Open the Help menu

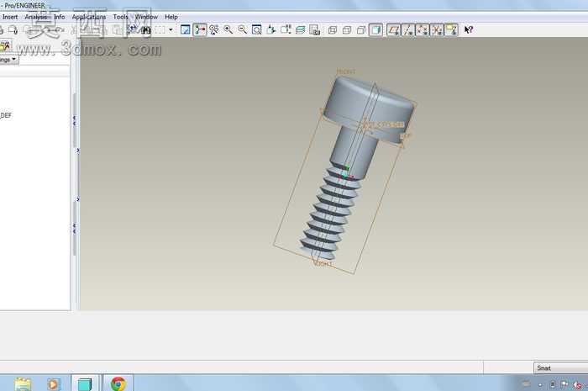tap(171, 17)
